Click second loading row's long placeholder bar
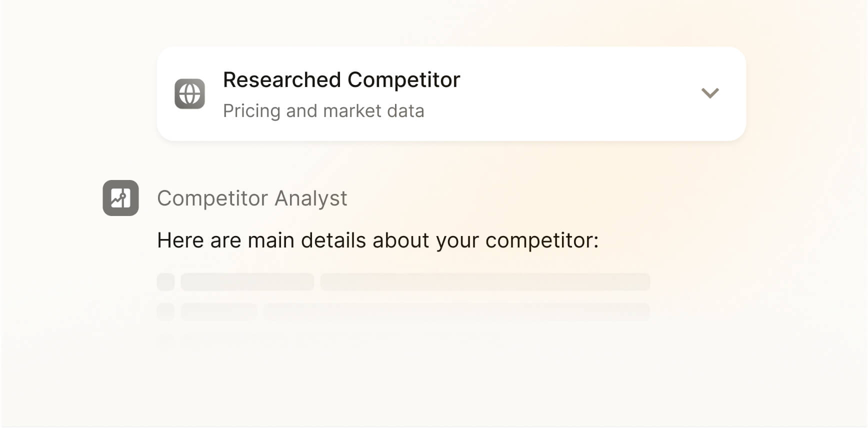Viewport: 868px width, 429px height. click(x=456, y=311)
